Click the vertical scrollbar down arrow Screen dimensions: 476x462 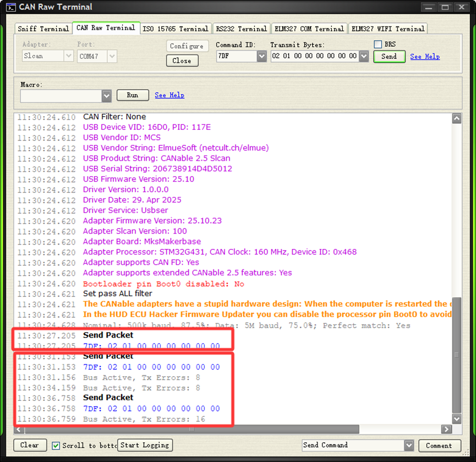tap(457, 419)
